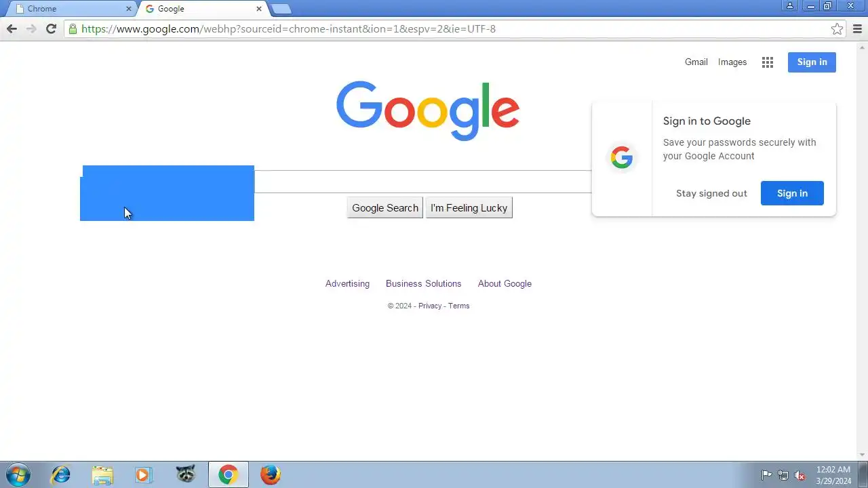Viewport: 868px width, 488px height.
Task: Open the Terms link
Action: [x=458, y=306]
